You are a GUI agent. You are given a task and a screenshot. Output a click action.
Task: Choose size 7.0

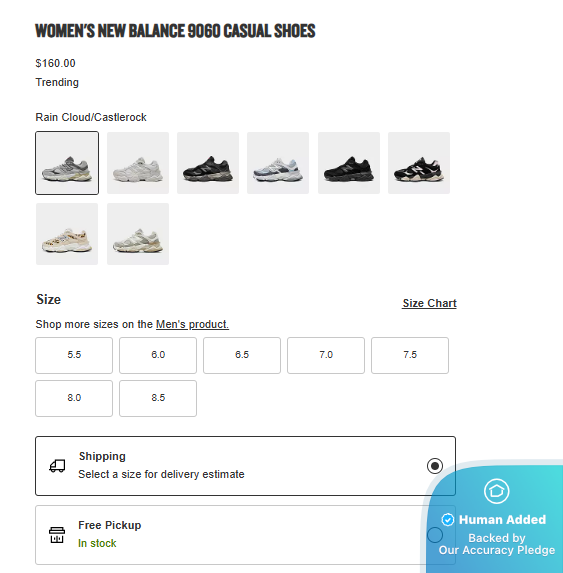pos(326,355)
